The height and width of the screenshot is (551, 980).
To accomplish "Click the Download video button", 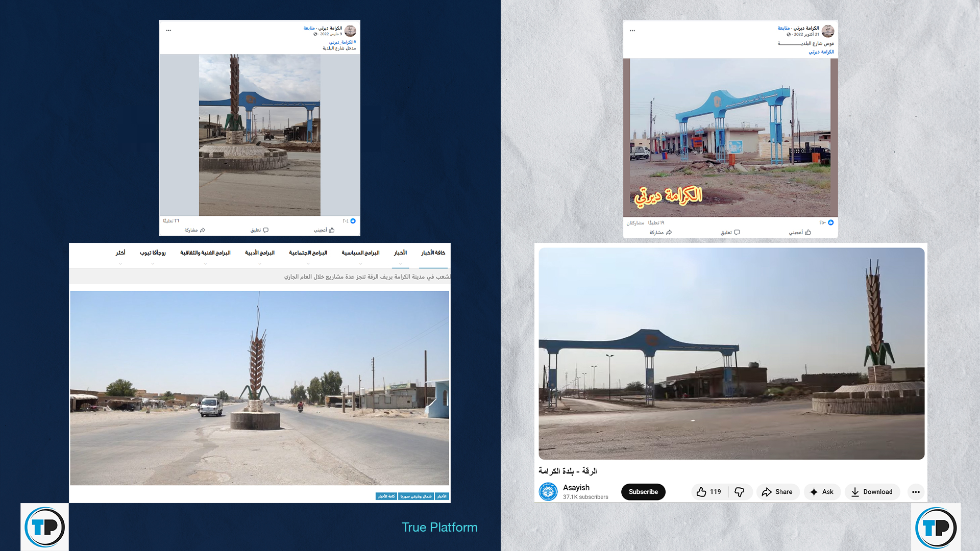I will [x=872, y=492].
